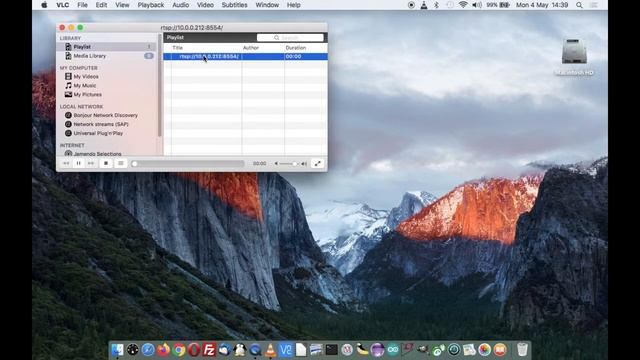Click the playback position slider
Screen dimensions: 640x360
(188, 164)
